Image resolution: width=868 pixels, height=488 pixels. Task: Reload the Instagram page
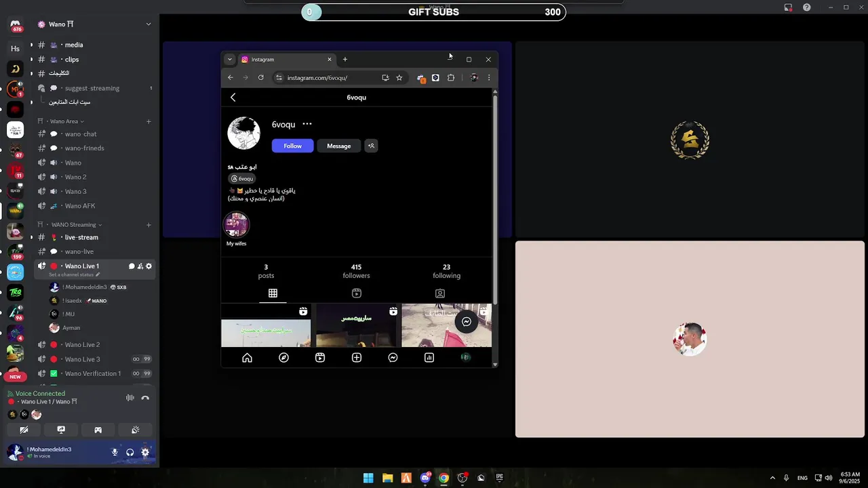tap(260, 78)
